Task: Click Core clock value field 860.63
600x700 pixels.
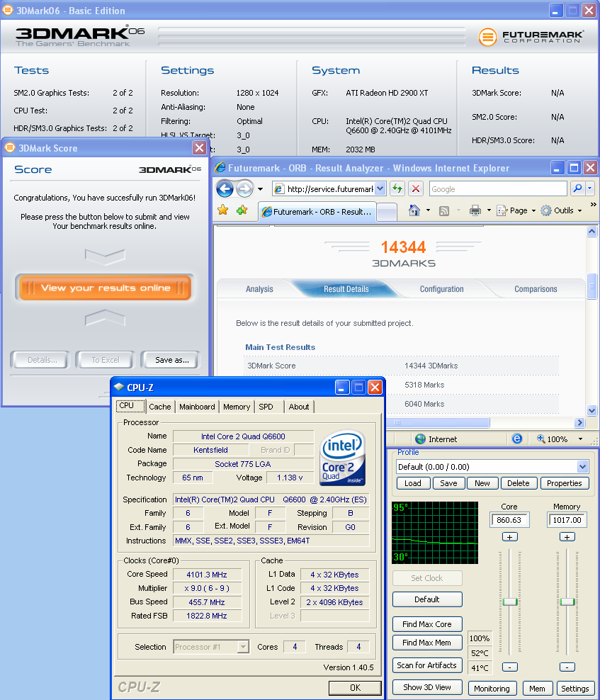Action: coord(509,520)
